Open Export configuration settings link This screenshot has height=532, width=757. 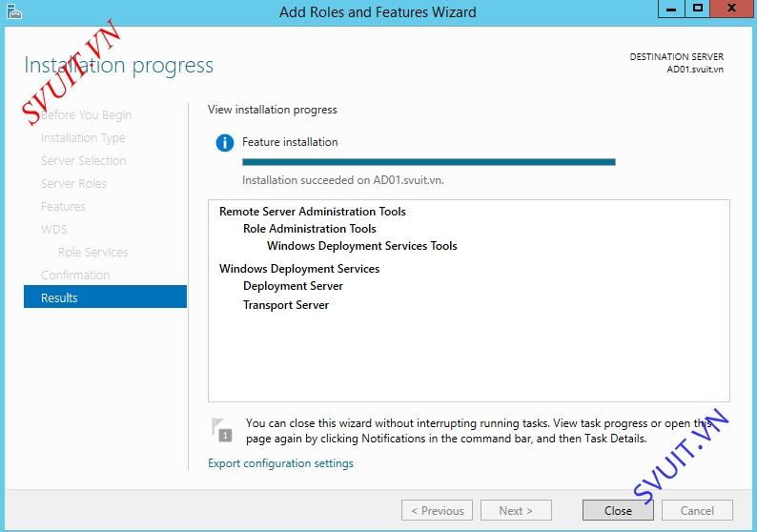coord(280,463)
